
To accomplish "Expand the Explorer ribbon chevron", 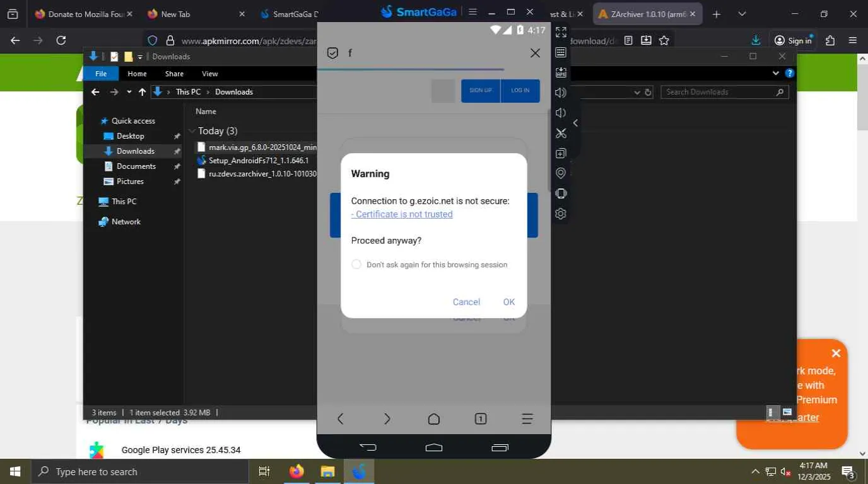I will tap(776, 73).
